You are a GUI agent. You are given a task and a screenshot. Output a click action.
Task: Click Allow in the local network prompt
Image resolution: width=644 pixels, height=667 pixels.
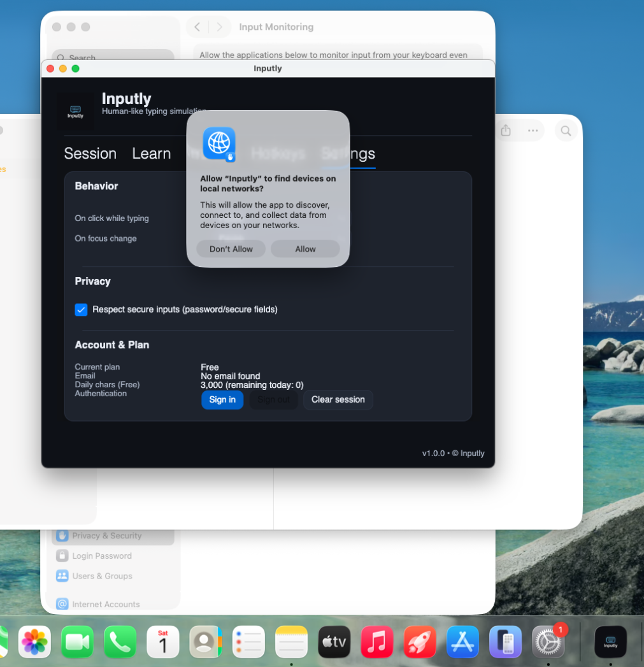pyautogui.click(x=305, y=249)
